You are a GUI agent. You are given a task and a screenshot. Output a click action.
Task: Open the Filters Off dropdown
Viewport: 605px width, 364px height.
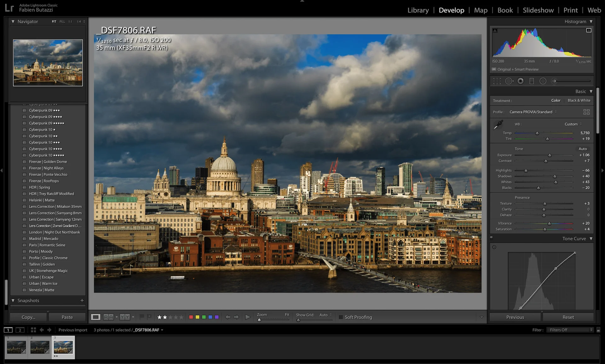(570, 330)
